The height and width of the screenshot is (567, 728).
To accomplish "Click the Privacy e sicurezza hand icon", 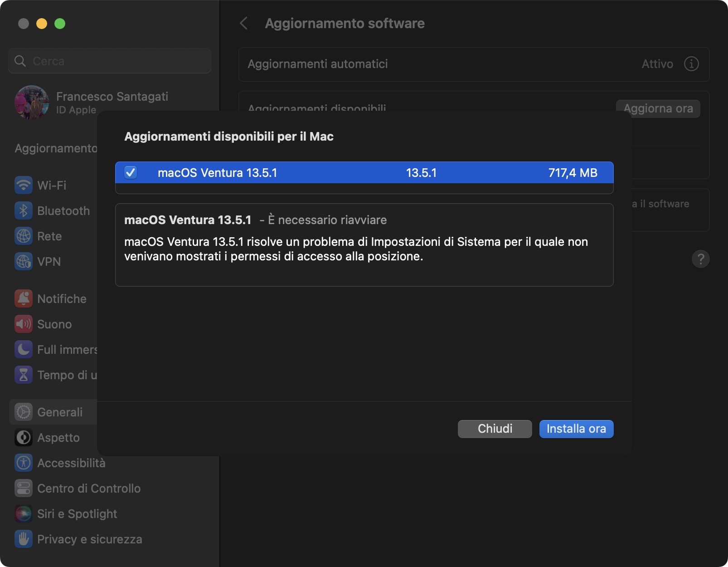I will tap(24, 539).
